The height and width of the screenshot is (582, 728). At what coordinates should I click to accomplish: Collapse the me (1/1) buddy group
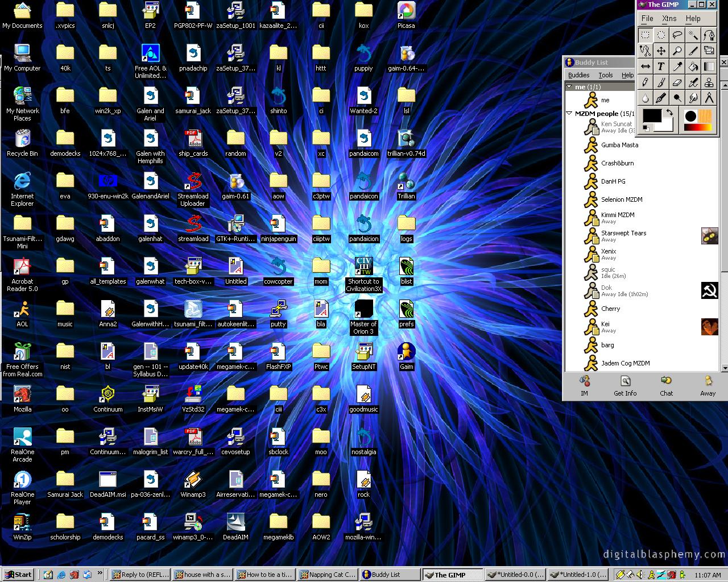(x=569, y=86)
